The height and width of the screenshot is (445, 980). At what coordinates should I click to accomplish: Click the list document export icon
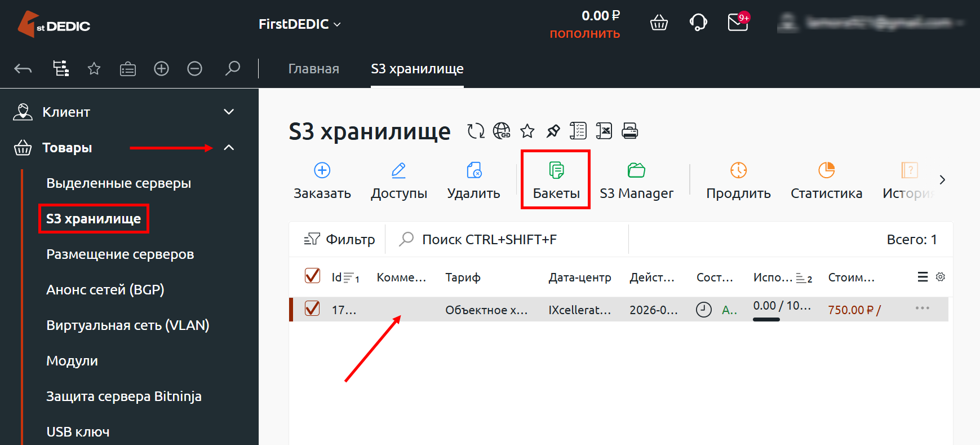coord(578,131)
